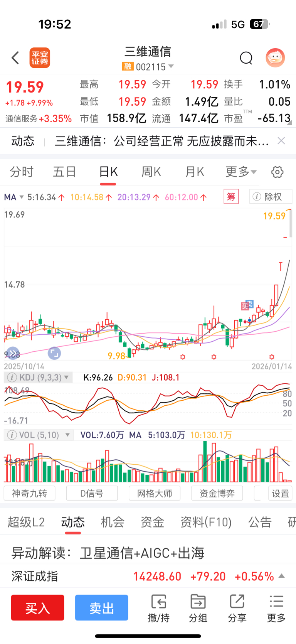The height and width of the screenshot is (644, 296).
Task: Close the 动态 news banner
Action: point(281,141)
